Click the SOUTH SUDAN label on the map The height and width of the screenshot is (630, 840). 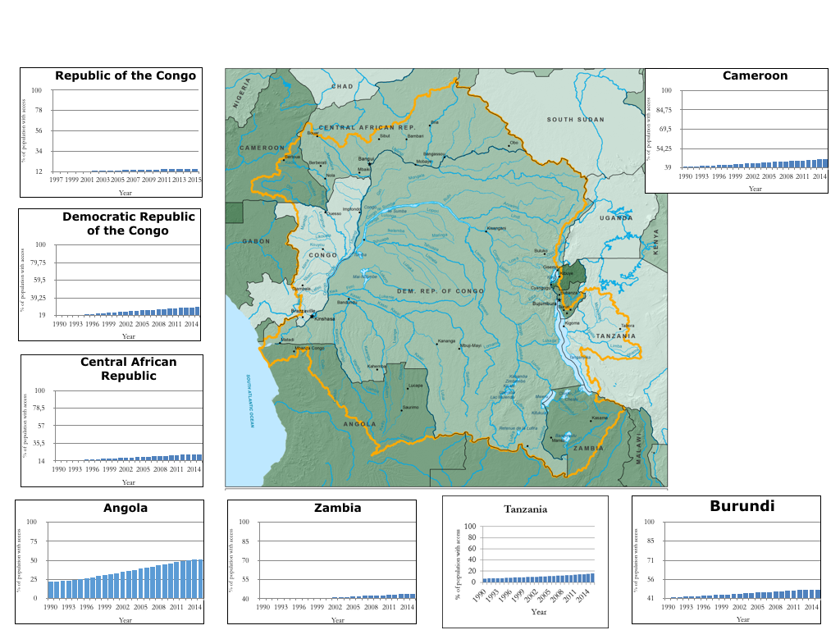[575, 120]
